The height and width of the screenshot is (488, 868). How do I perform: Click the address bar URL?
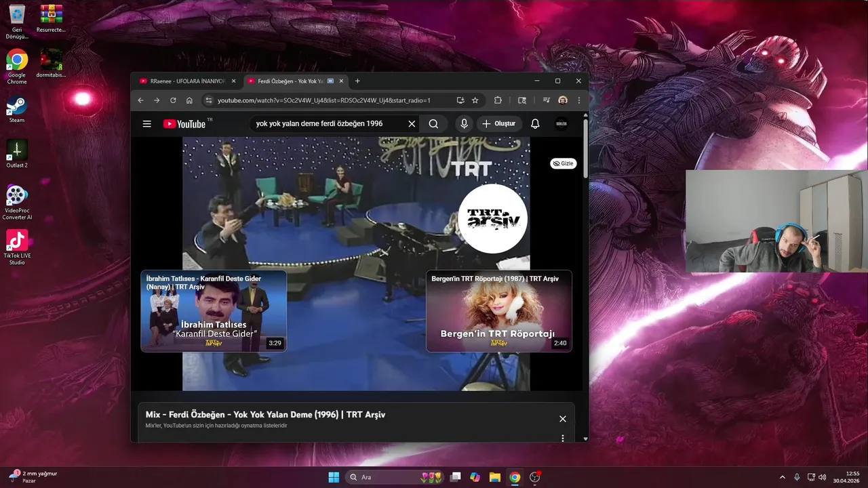click(324, 100)
